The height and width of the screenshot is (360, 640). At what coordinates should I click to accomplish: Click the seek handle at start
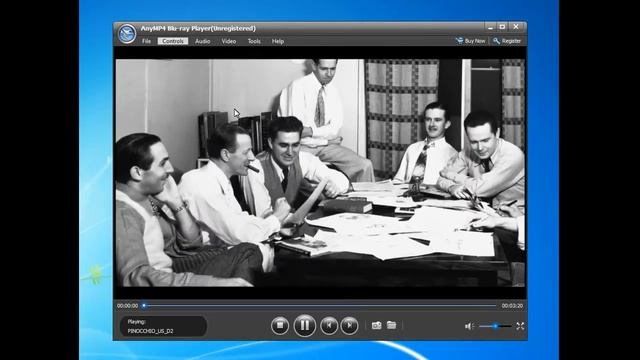(144, 305)
